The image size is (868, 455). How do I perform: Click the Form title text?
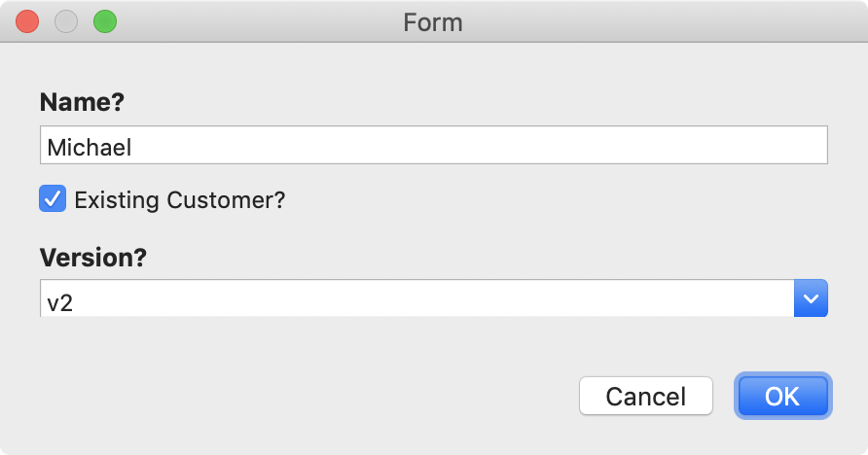point(433,22)
